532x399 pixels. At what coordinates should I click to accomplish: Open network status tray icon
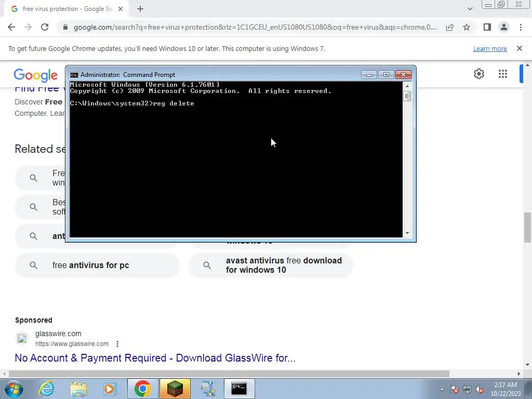(467, 389)
